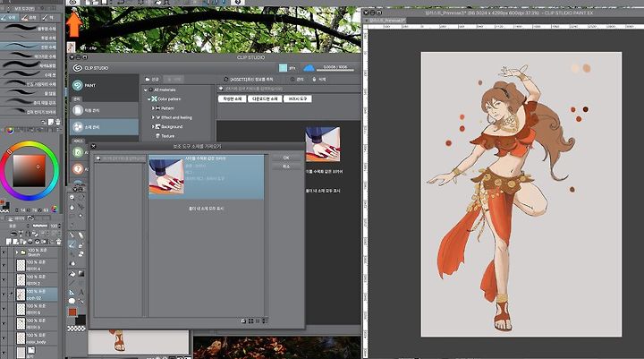644x359 pixels.
Task: Expand the Sketch layer folder
Action: (x=17, y=252)
